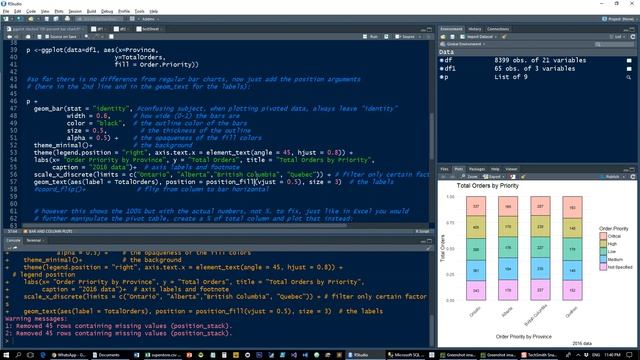Switch to the History tab
Screen dimensions: 640x360
[x=475, y=29]
